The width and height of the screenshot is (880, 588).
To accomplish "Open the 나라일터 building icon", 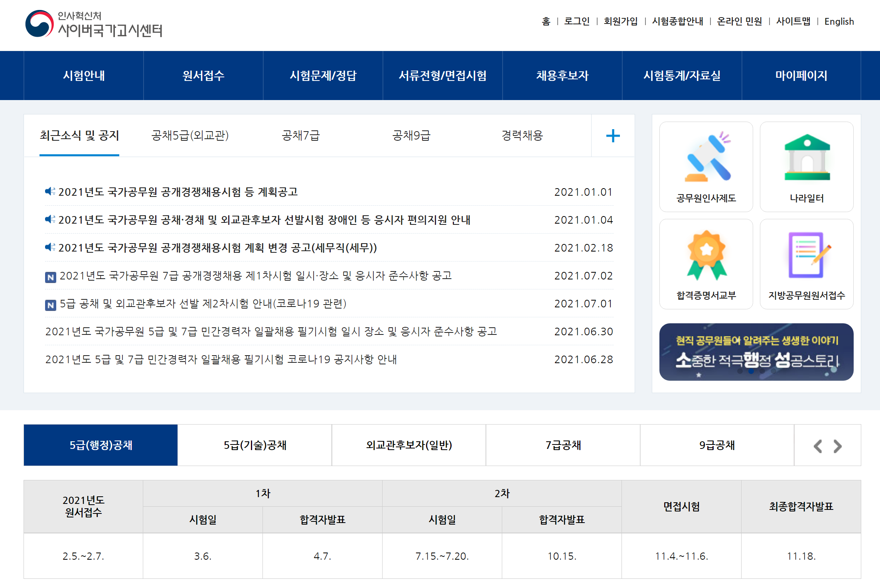I will point(807,159).
